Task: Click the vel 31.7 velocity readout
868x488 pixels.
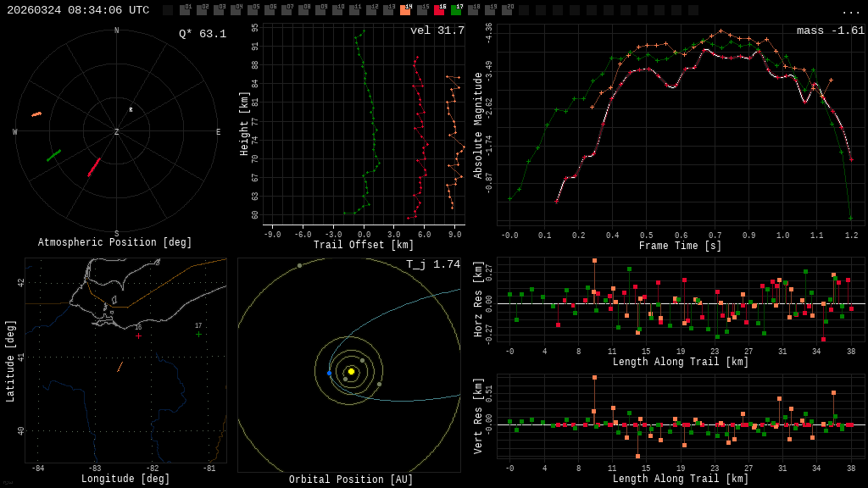Action: (437, 31)
